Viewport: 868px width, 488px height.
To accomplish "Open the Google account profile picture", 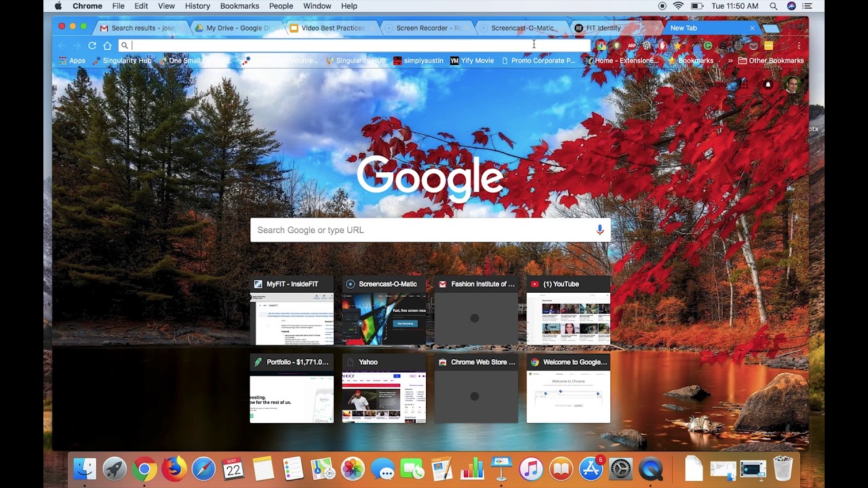I will (791, 85).
